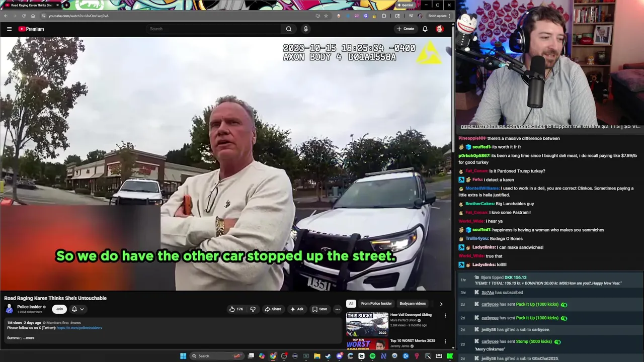Open the Windows Start menu
Image resolution: width=644 pixels, height=362 pixels.
pyautogui.click(x=183, y=356)
